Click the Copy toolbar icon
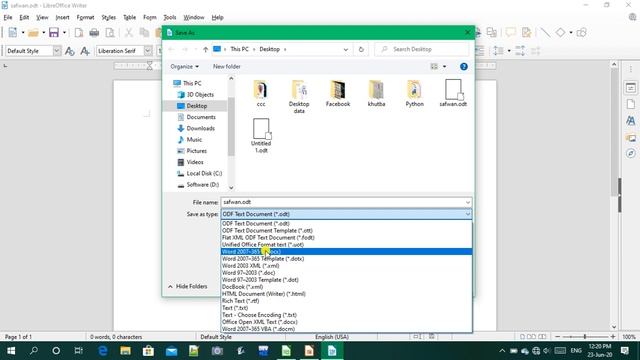This screenshot has width=640, height=360. click(144, 33)
